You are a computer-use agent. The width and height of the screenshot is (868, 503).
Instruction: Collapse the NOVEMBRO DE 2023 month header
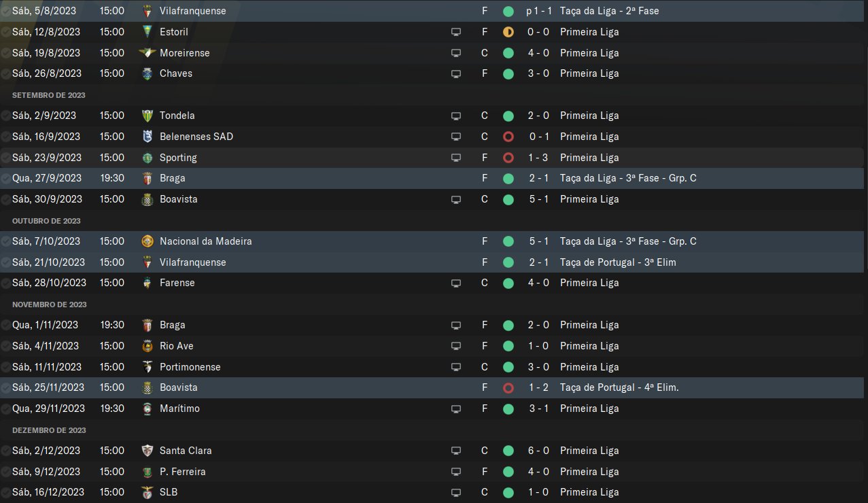click(x=50, y=305)
